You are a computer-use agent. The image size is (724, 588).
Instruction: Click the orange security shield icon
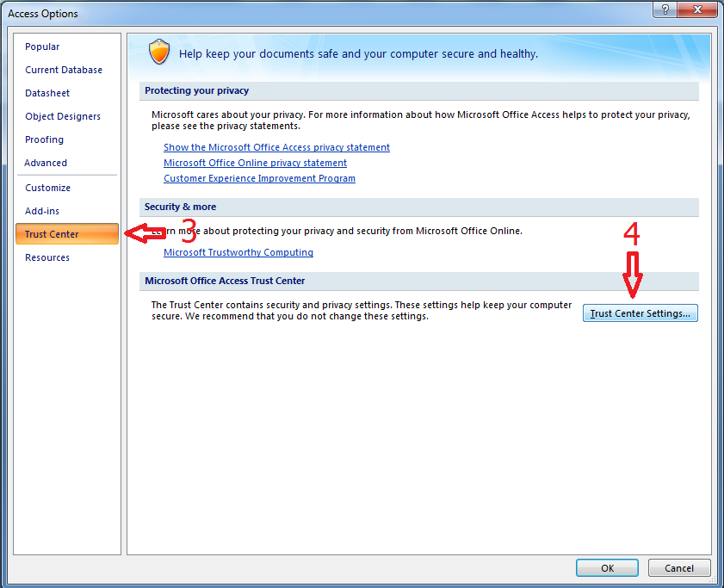click(x=159, y=52)
